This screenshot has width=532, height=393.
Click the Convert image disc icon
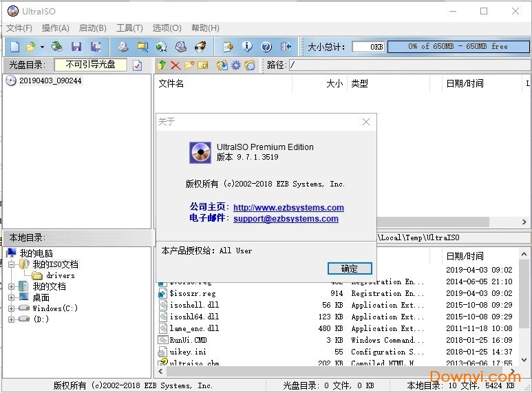pos(162,47)
